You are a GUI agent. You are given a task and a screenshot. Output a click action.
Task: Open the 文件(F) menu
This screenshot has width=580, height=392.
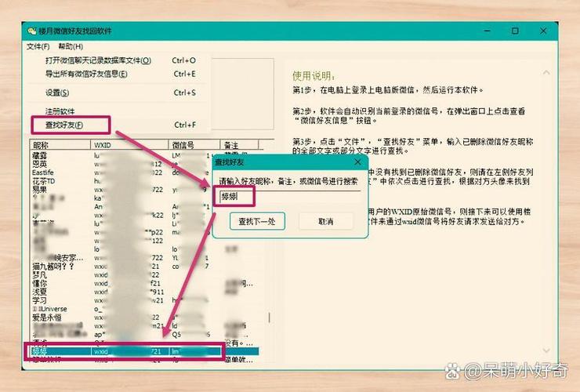38,46
